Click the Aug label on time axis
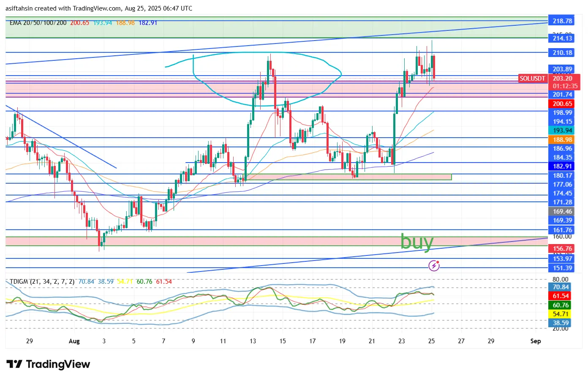This screenshot has height=380, width=588. (74, 341)
